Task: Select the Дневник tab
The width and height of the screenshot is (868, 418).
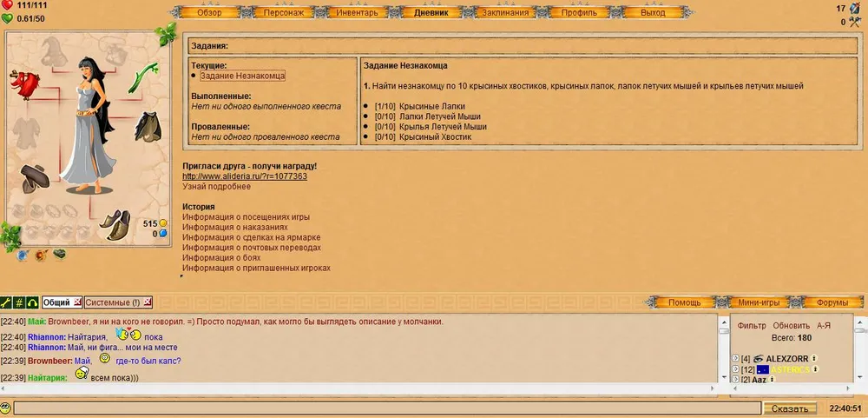Action: pyautogui.click(x=431, y=12)
